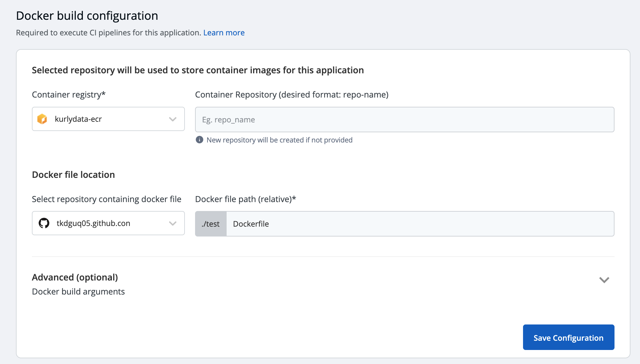The image size is (640, 364).
Task: Click the Advanced (optional) heading
Action: (x=75, y=277)
